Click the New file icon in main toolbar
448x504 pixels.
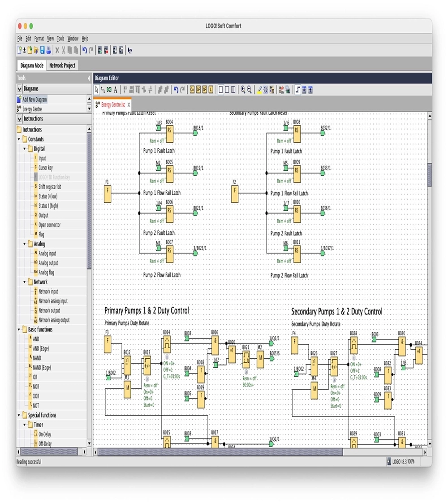coord(20,50)
